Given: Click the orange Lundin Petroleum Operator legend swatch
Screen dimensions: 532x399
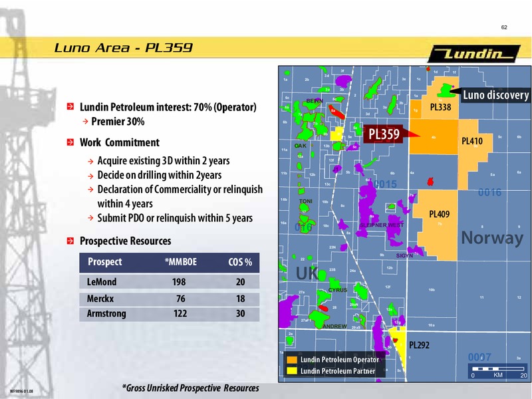Looking at the screenshot, I should pos(291,360).
